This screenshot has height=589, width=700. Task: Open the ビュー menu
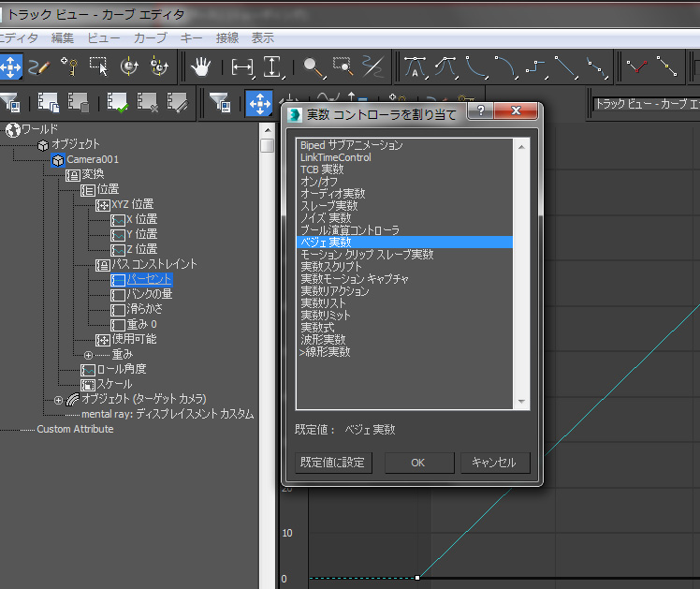(104, 38)
